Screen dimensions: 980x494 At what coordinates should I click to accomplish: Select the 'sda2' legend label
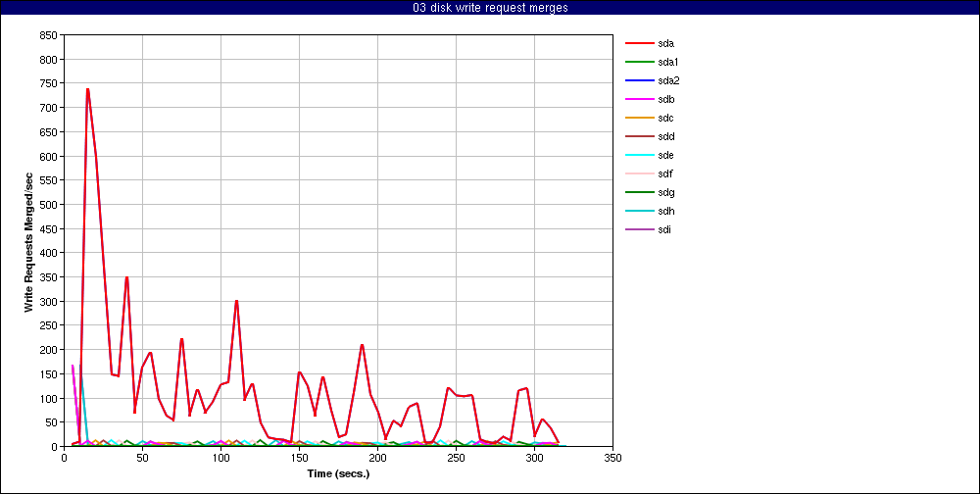667,80
